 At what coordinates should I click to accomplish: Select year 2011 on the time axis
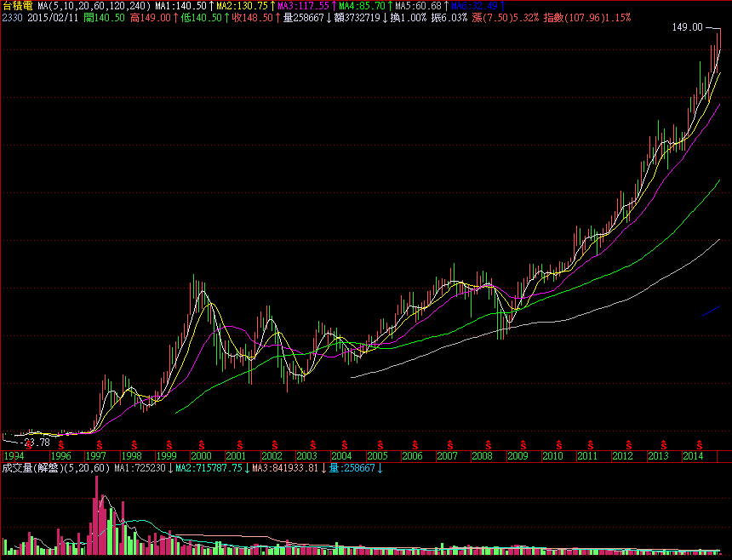[x=587, y=456]
